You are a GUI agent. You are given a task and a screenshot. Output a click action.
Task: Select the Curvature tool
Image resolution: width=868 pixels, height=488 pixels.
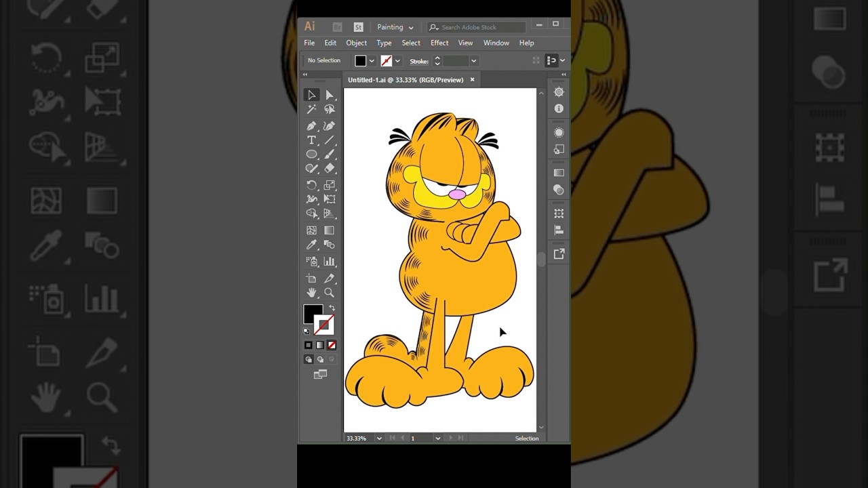pos(329,126)
